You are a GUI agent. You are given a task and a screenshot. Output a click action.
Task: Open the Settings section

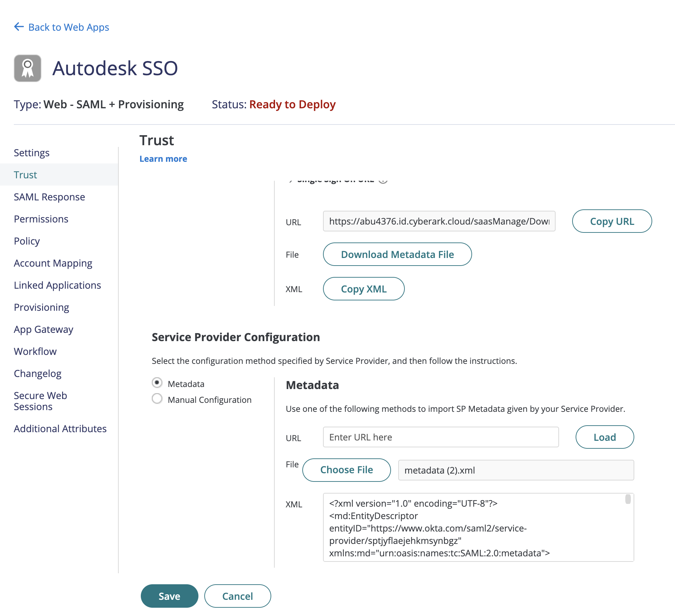pos(31,153)
